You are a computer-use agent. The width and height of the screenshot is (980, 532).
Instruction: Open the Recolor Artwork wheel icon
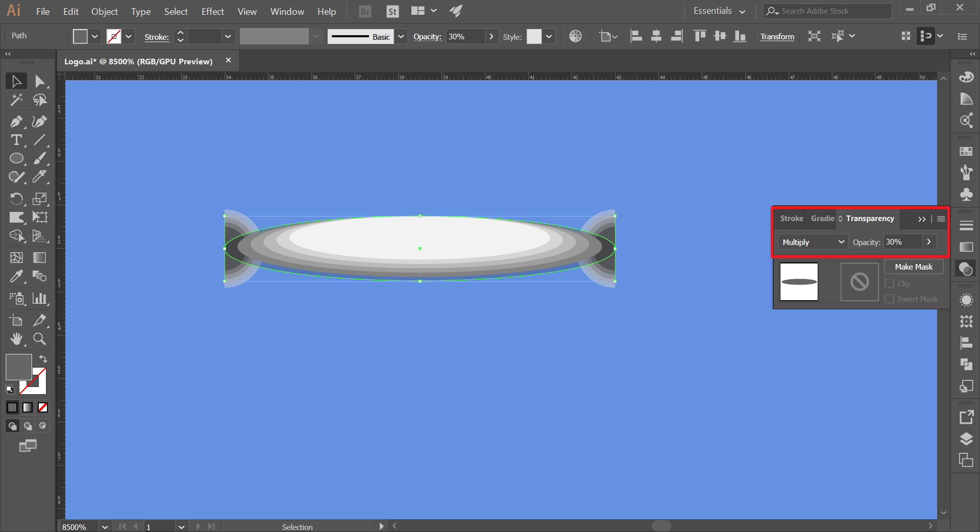[x=575, y=36]
